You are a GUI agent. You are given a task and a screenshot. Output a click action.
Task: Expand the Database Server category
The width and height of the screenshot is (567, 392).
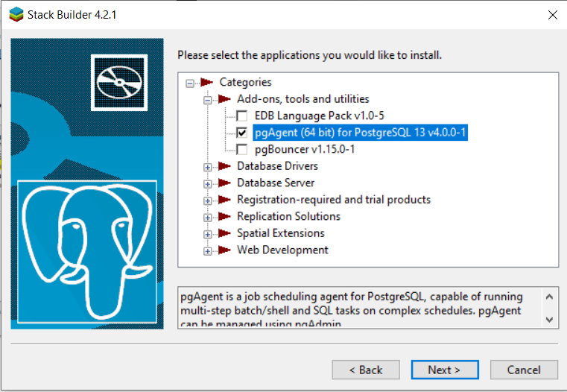pyautogui.click(x=208, y=184)
